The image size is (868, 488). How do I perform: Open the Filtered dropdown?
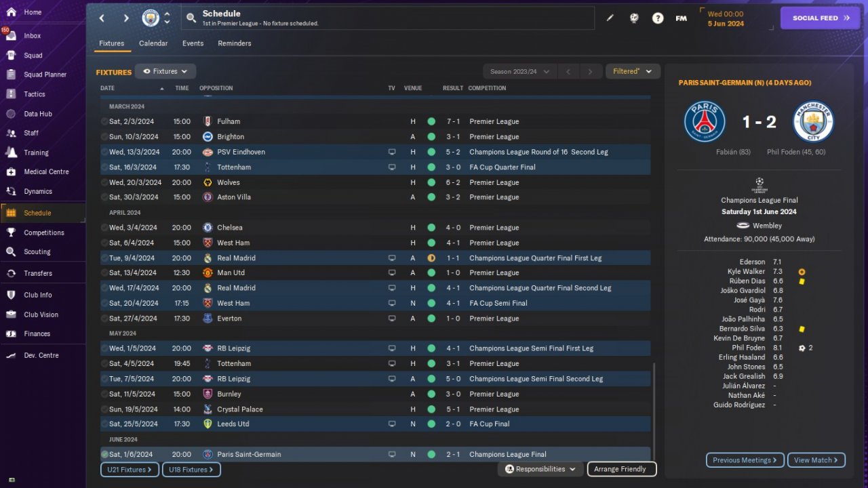click(x=633, y=71)
